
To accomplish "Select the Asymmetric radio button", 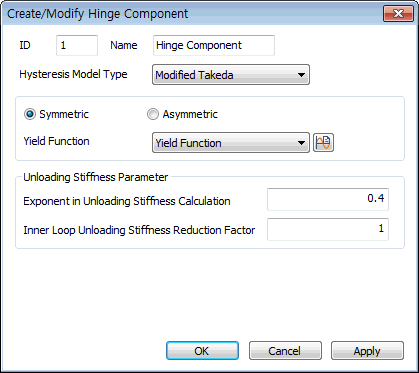I will (x=153, y=114).
